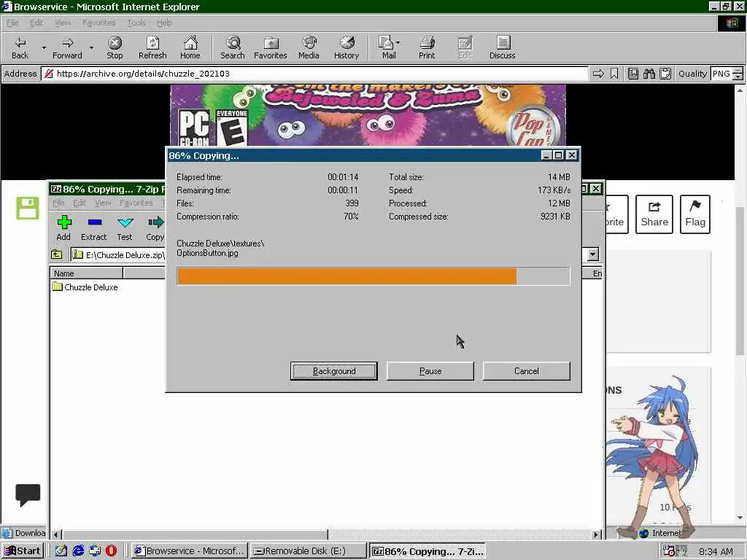Click the black speech bubble comment icon
Viewport: 747px width, 560px height.
(28, 495)
